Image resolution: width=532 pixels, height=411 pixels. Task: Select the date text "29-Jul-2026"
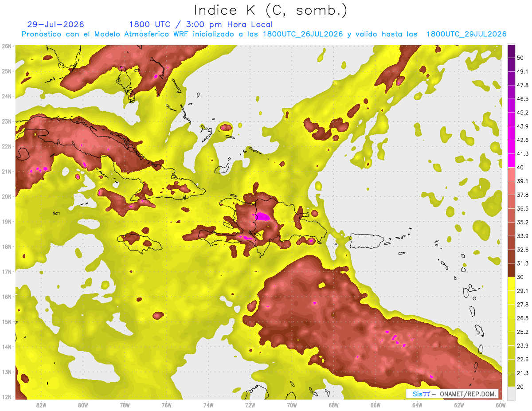point(55,24)
